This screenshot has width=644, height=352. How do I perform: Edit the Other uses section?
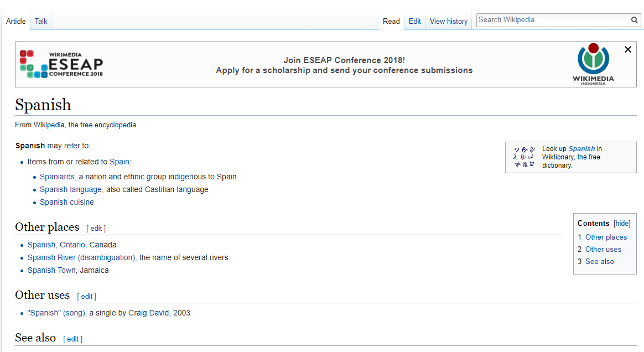point(87,296)
